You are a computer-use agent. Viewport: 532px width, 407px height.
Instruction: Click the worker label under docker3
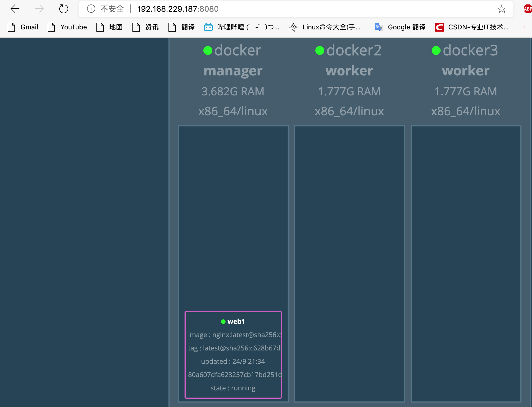(x=466, y=71)
